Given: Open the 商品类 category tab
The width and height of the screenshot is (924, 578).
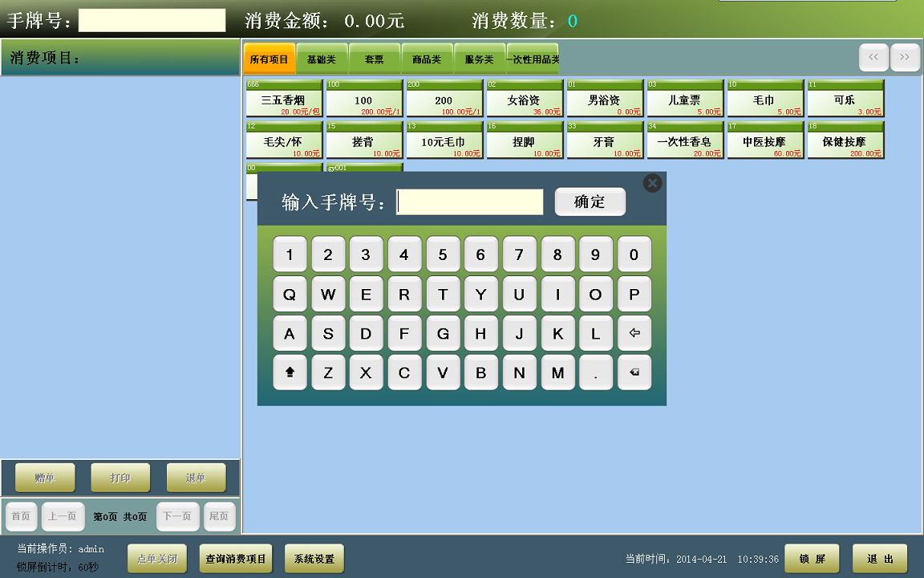Looking at the screenshot, I should (x=427, y=59).
